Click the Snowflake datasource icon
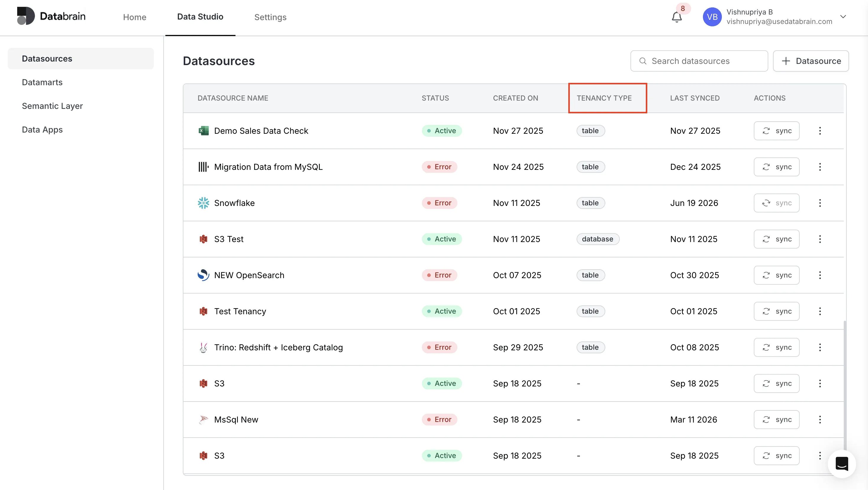 (204, 203)
